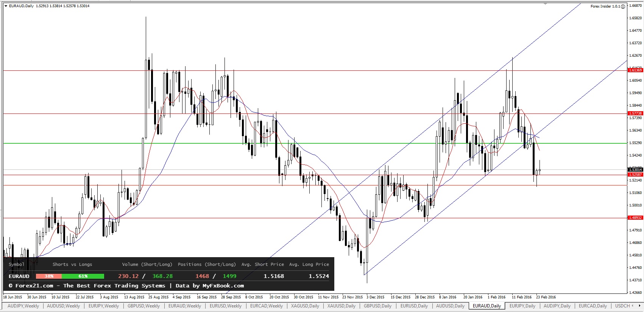Click the 1.61369 red price label

[x=635, y=70]
